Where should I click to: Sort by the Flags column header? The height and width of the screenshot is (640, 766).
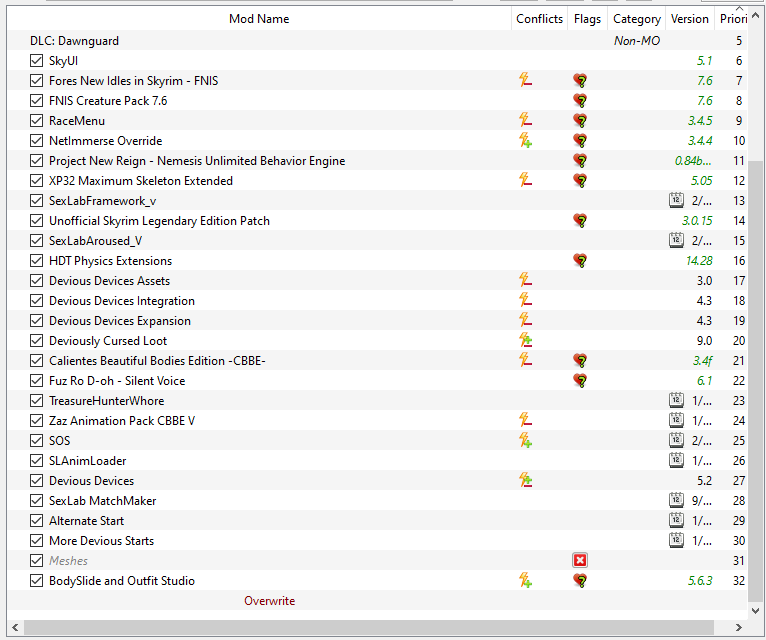(x=587, y=19)
